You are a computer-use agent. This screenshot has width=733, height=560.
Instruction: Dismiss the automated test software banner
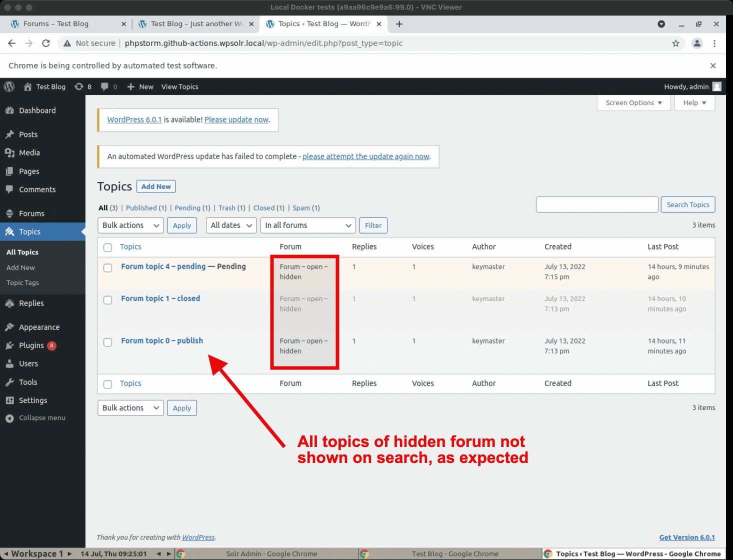coord(713,65)
